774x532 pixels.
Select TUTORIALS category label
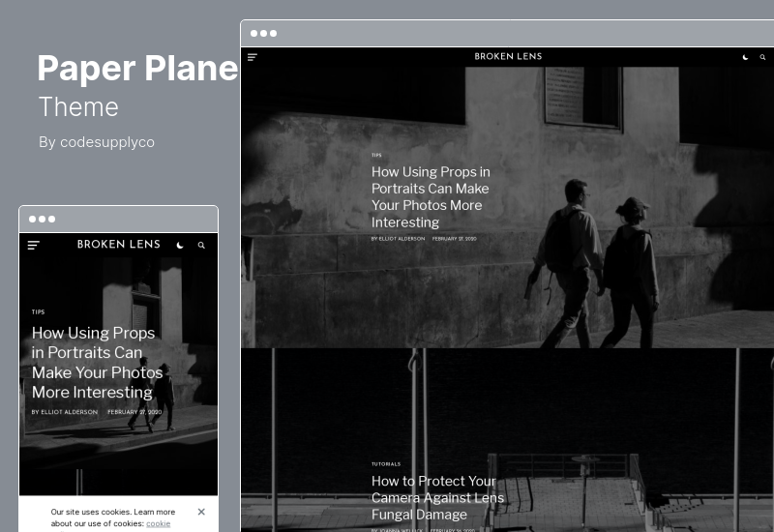click(x=386, y=464)
